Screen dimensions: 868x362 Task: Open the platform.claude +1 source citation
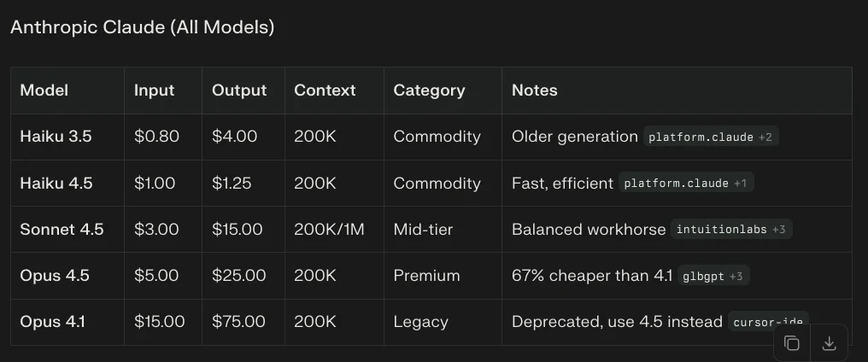687,184
